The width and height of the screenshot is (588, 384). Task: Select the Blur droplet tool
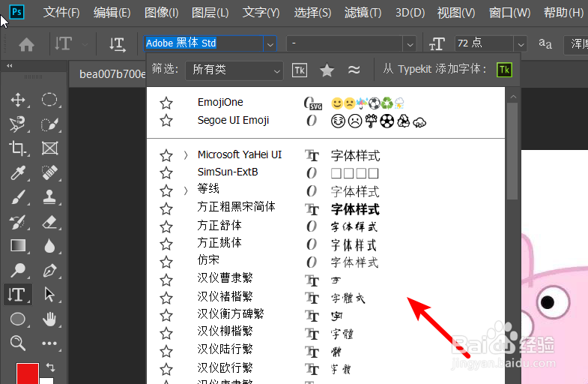click(x=49, y=246)
